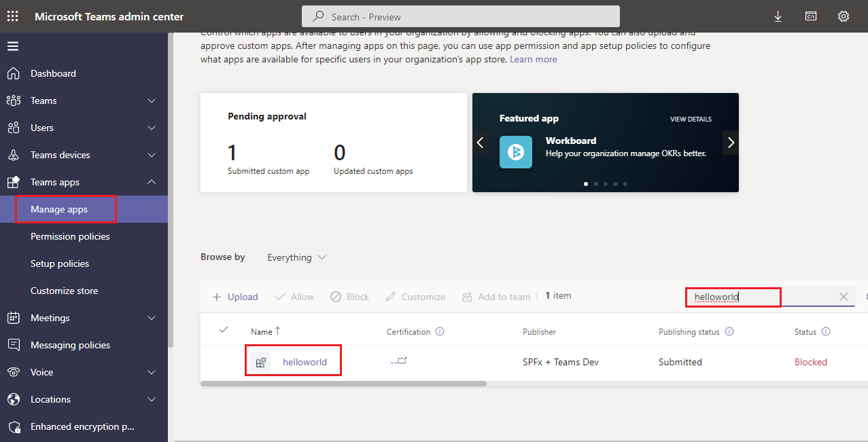Screen dimensions: 868x442
Task: Open the Learn more link
Action: click(534, 59)
